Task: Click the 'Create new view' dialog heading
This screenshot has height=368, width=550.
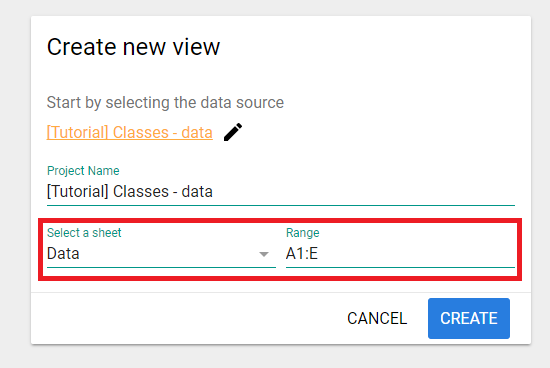Action: tap(133, 47)
